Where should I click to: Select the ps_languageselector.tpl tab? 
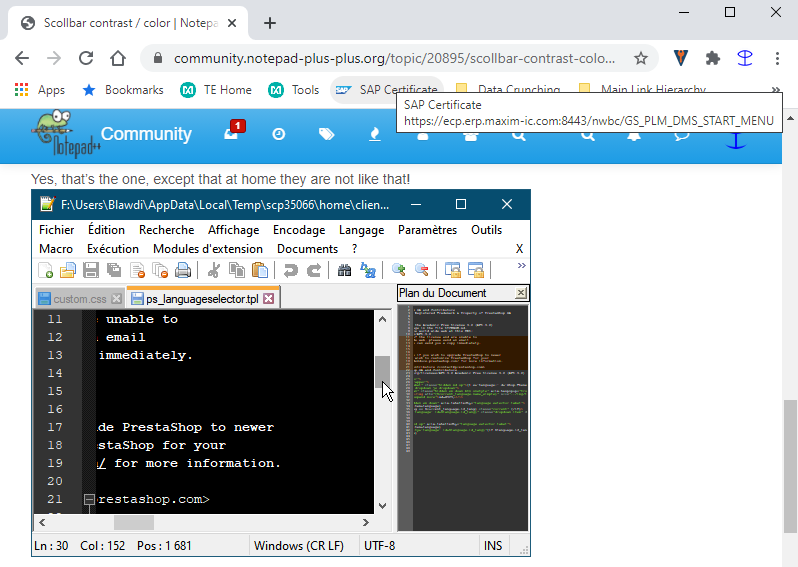[x=202, y=299]
